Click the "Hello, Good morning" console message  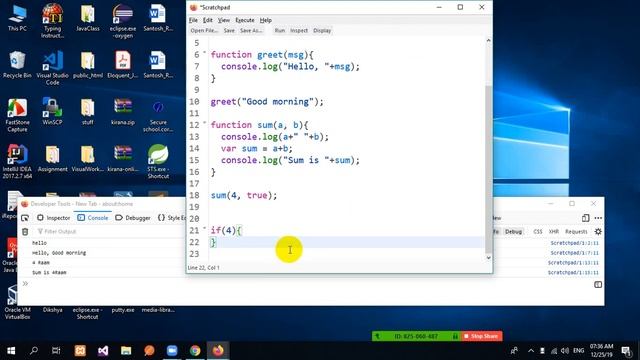(x=59, y=253)
